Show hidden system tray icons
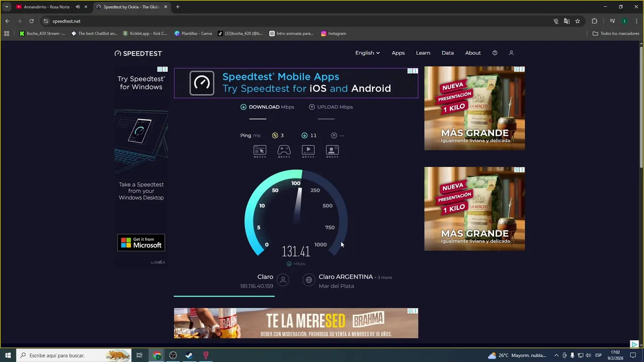 [x=556, y=355]
